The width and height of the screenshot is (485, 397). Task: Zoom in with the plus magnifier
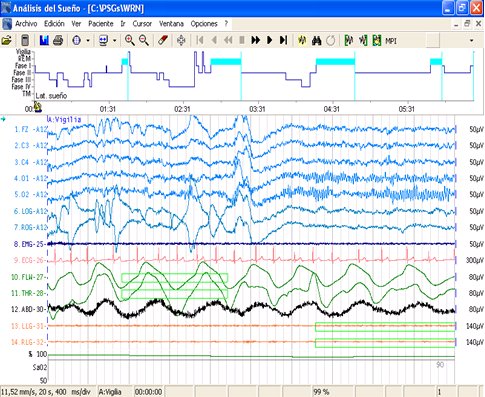click(130, 41)
